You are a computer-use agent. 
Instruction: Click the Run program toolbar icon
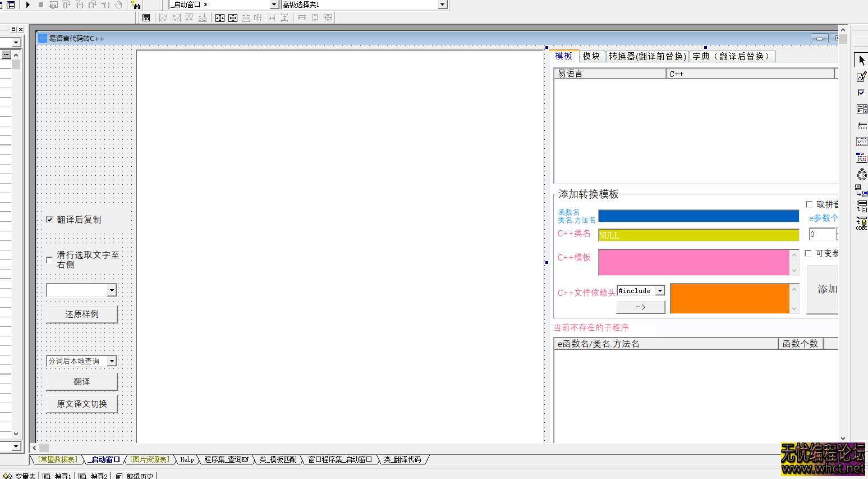coord(27,5)
